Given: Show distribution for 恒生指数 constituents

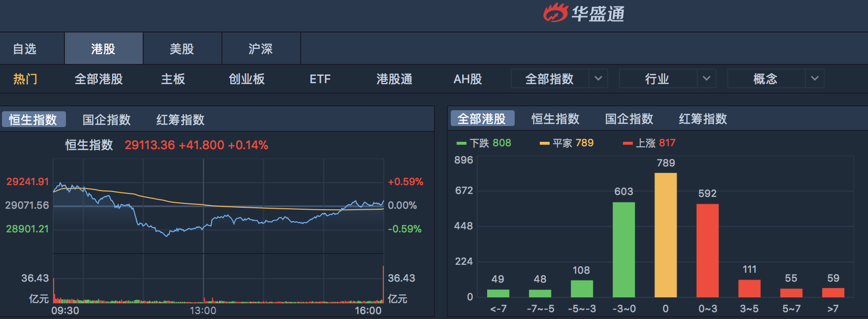Looking at the screenshot, I should [555, 119].
